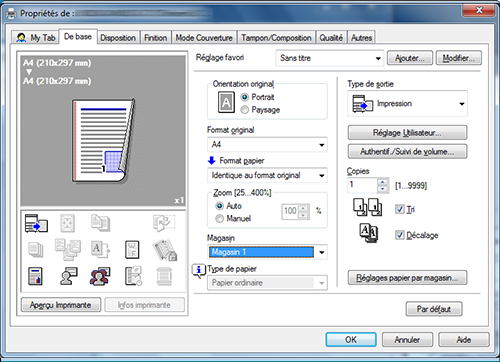
Task: Click the greyed barrel-shaped paper icon
Action: pos(164,276)
